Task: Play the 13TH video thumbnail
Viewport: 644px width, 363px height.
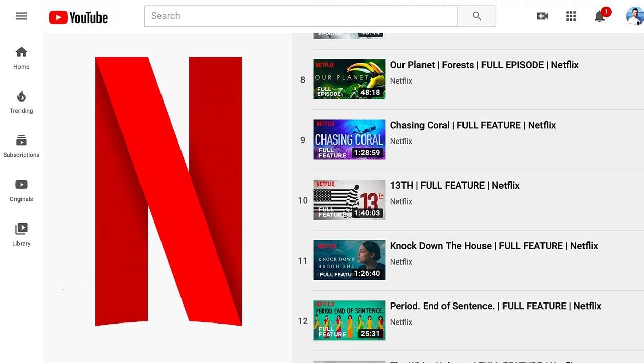Action: point(349,200)
